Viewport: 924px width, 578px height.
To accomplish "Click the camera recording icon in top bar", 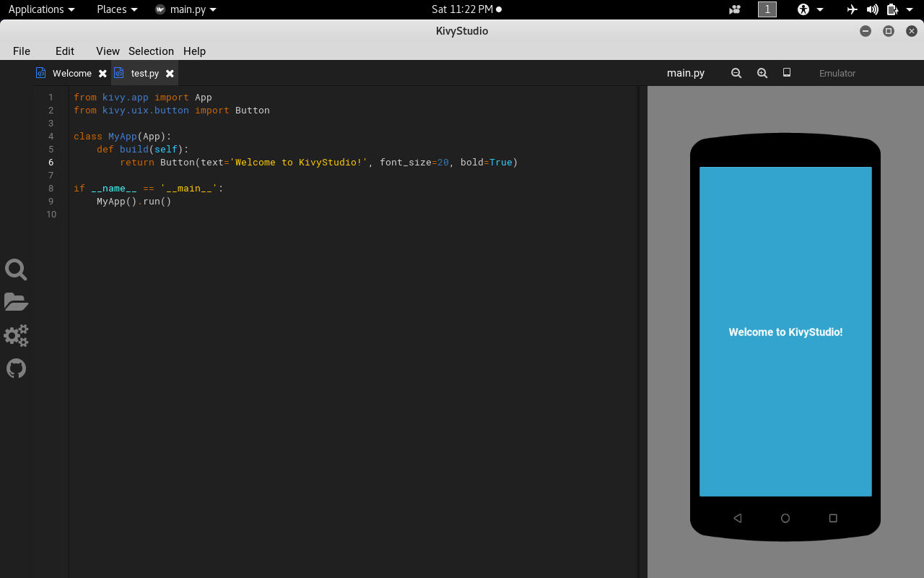I will [x=735, y=9].
